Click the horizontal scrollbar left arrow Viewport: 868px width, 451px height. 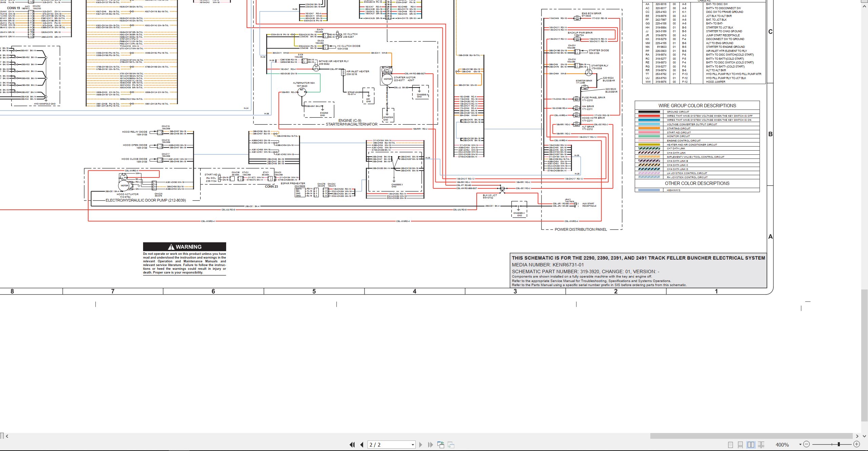pos(7,436)
